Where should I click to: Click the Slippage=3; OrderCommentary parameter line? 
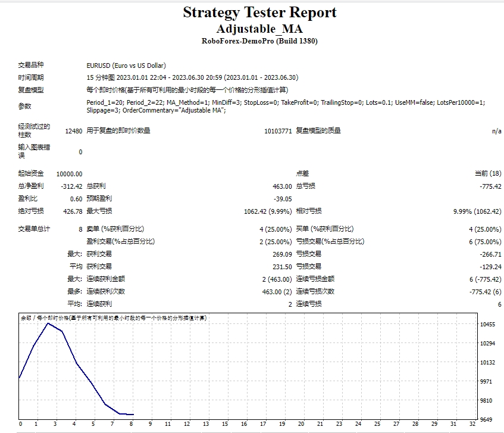[156, 110]
